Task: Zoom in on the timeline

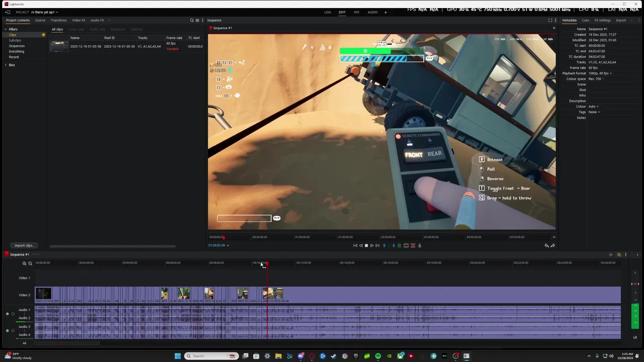Action: [24, 263]
